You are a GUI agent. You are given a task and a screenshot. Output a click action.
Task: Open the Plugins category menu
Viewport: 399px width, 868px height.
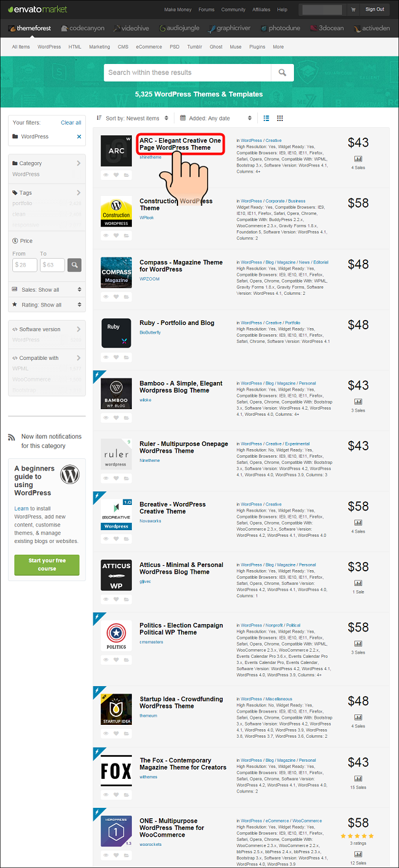pyautogui.click(x=257, y=47)
